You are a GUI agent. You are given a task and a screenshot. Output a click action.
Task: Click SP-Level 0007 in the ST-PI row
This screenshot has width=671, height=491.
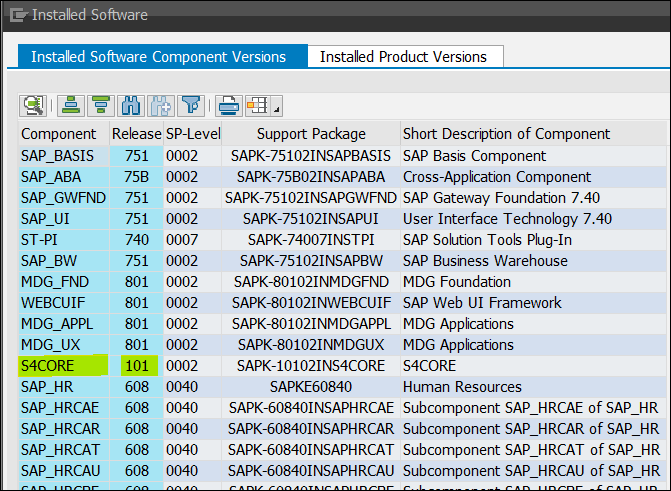pyautogui.click(x=193, y=240)
